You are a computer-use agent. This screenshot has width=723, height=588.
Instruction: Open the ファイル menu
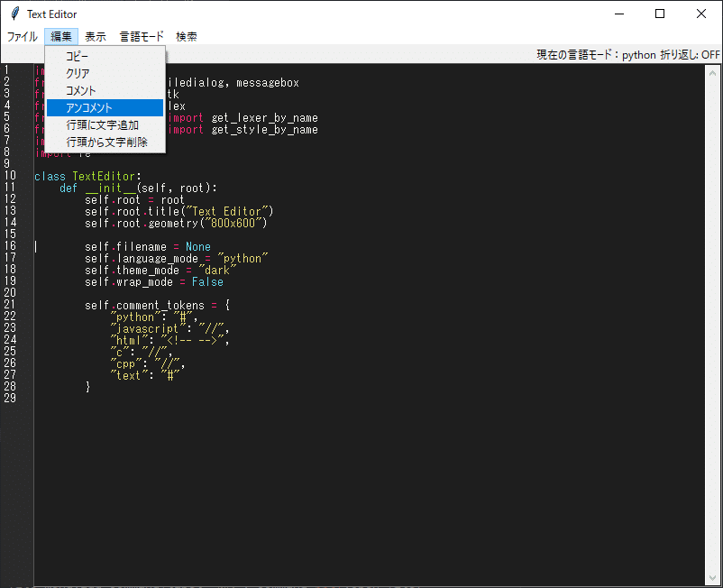tap(22, 36)
